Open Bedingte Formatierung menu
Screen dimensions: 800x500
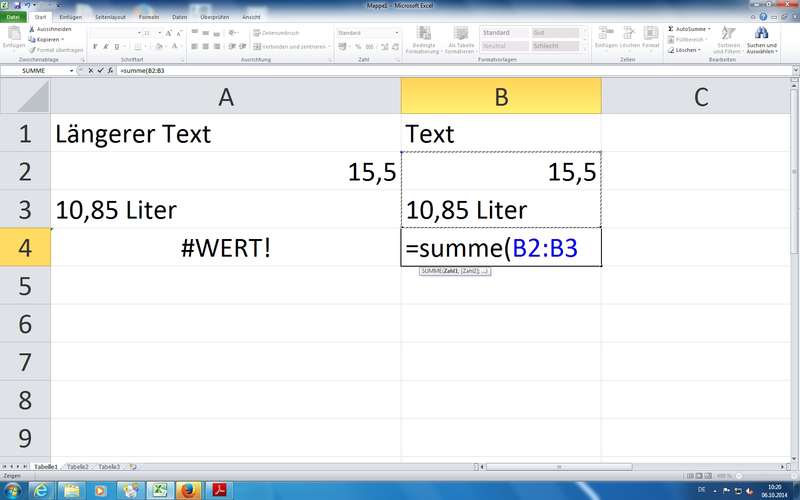423,40
